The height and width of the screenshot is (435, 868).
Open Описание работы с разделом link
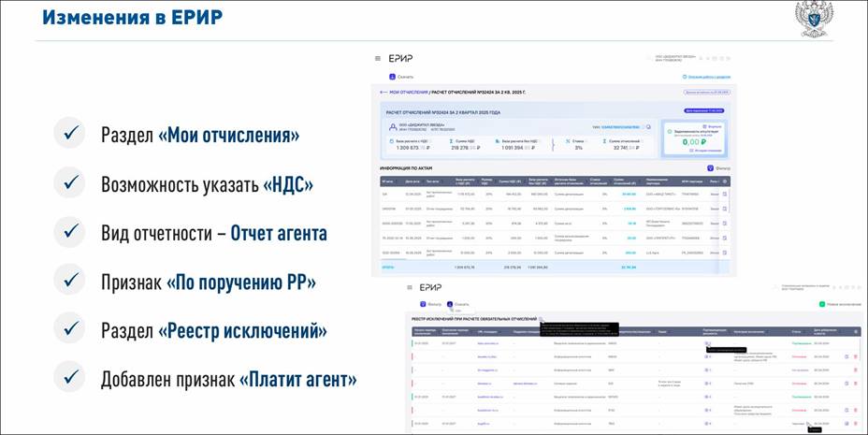706,77
